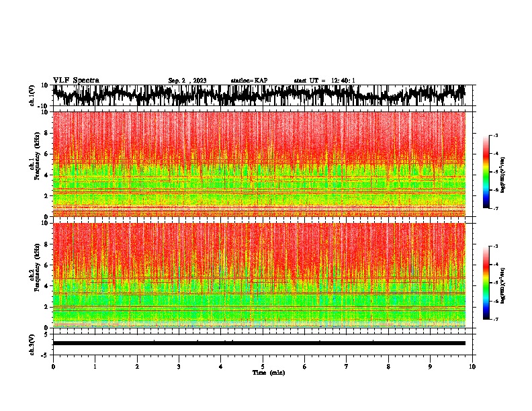Click the "VLF Spectra" plot title
Viewport: 532px width, 411px height.
click(x=76, y=81)
